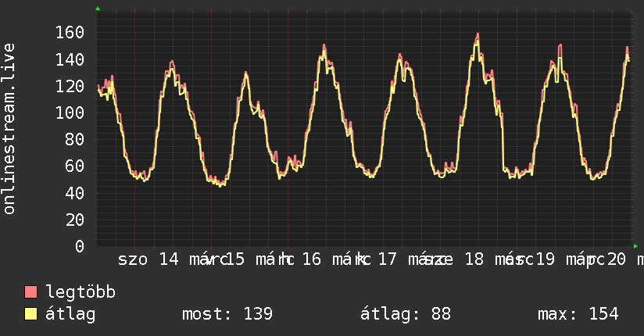Click the 120 y-axis label
Image resolution: width=644 pixels, height=336 pixels.
click(70, 86)
